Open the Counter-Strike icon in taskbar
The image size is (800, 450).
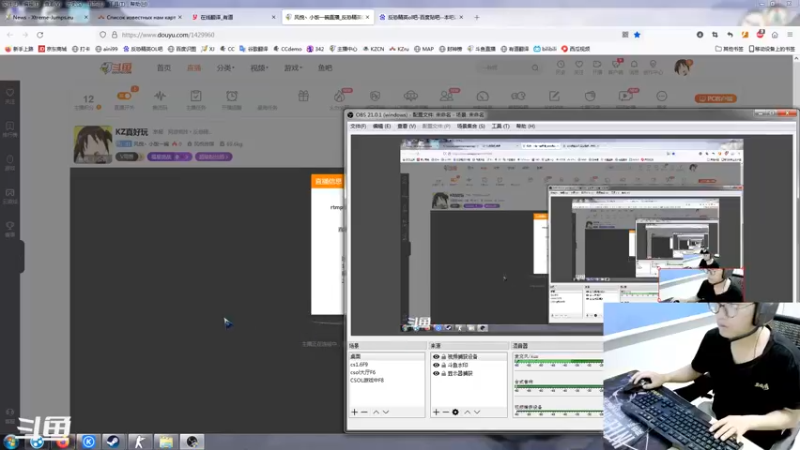139,441
